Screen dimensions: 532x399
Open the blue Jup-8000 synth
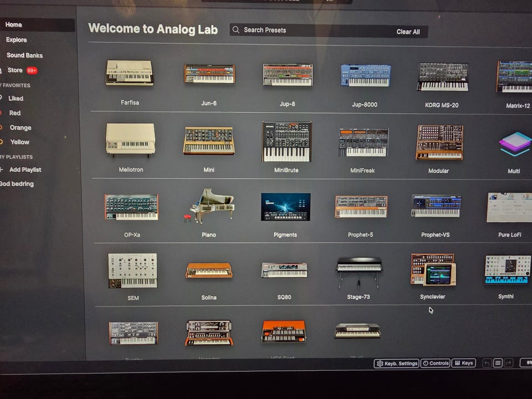point(366,75)
